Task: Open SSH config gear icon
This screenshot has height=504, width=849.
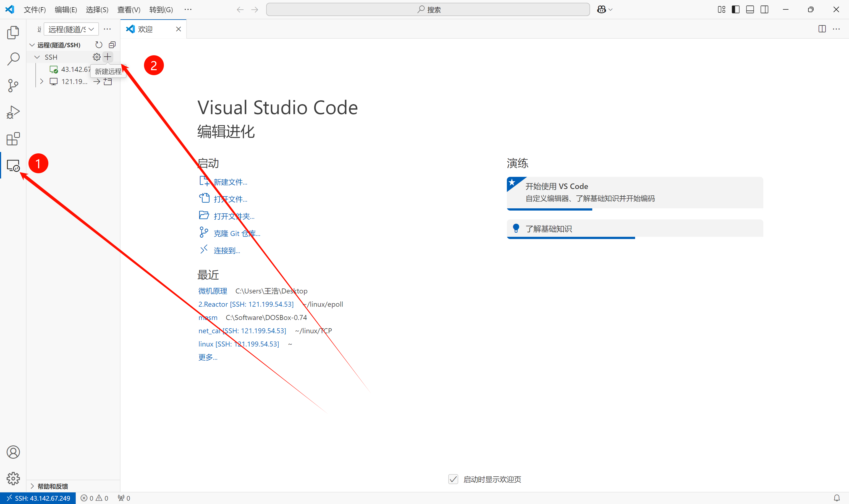Action: 96,57
